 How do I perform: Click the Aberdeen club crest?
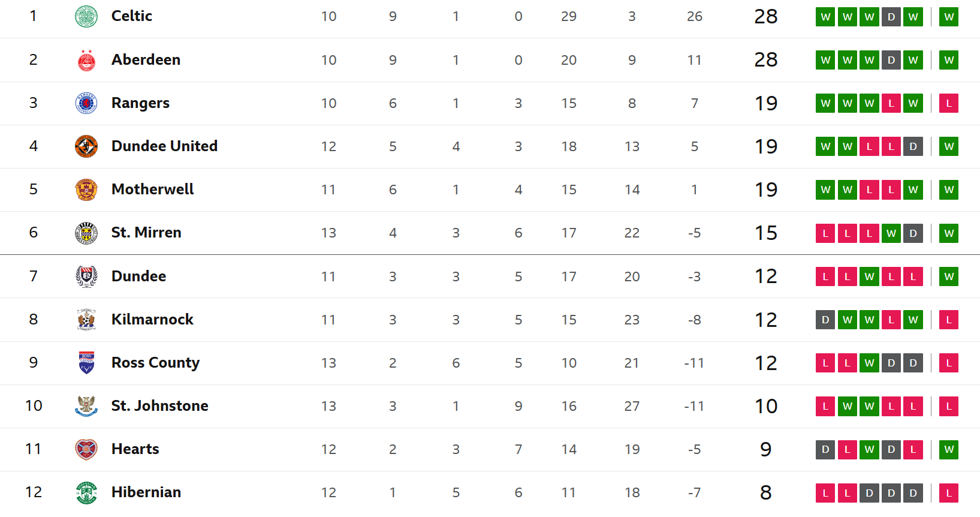[x=86, y=60]
